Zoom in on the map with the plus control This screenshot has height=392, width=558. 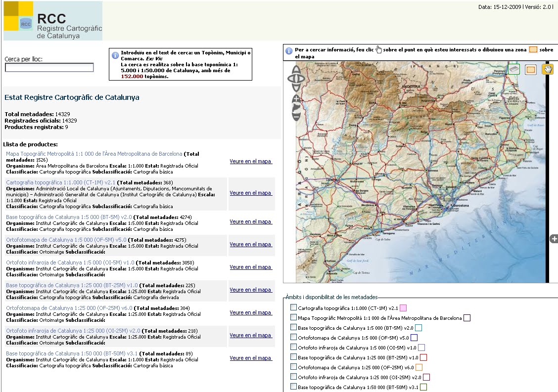click(296, 98)
